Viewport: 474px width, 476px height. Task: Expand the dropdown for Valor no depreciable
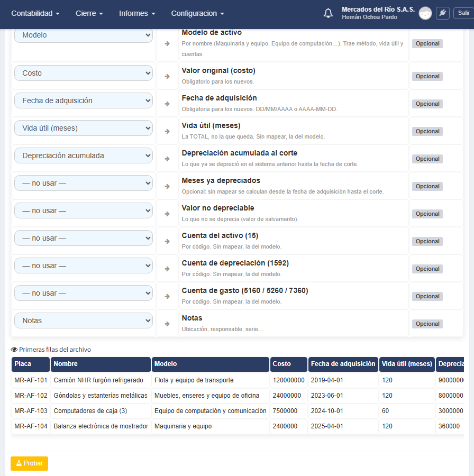(x=84, y=210)
